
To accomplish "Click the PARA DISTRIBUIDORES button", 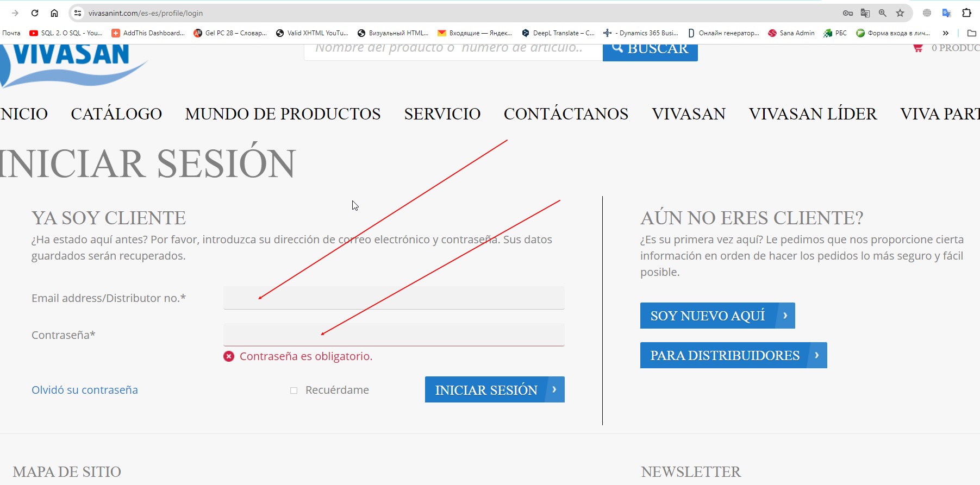I will [733, 355].
